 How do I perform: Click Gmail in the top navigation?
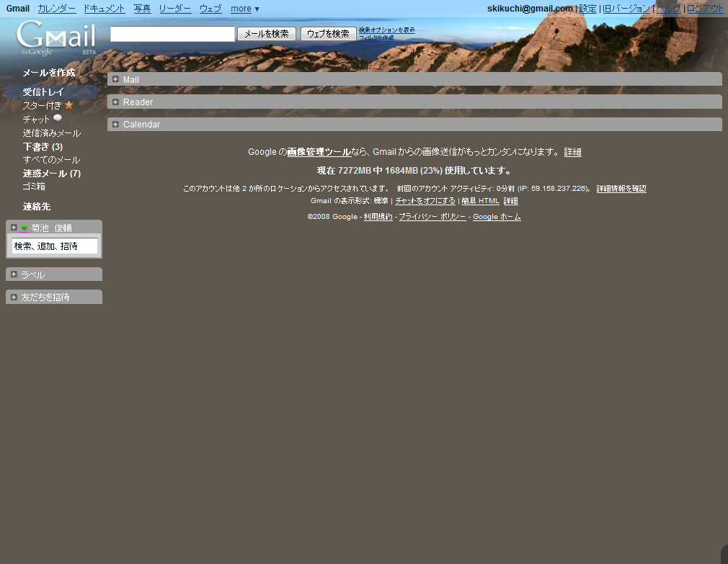click(17, 9)
